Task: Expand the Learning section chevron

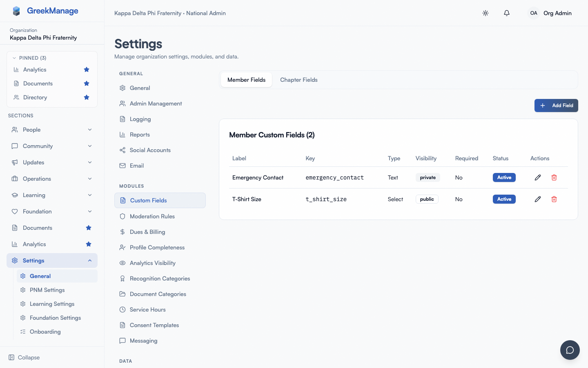Action: 90,195
